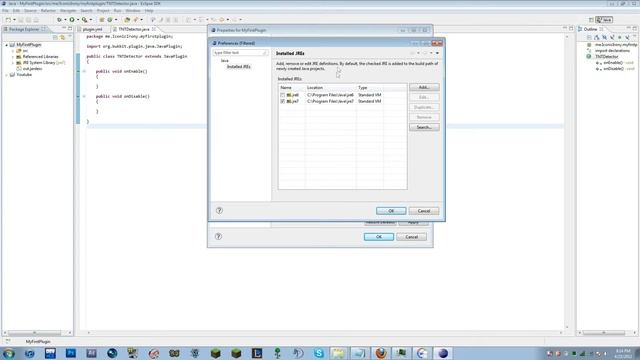Click the Add... button
This screenshot has height=360, width=640.
pyautogui.click(x=424, y=87)
